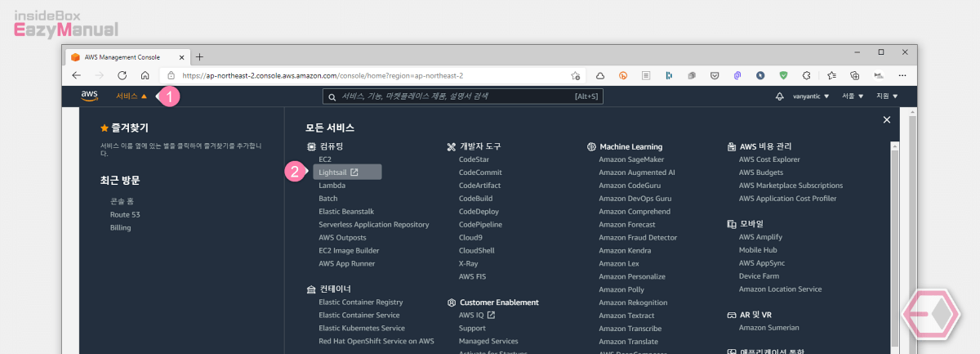980x354 pixels.
Task: Open CodePipeline
Action: coord(480,225)
